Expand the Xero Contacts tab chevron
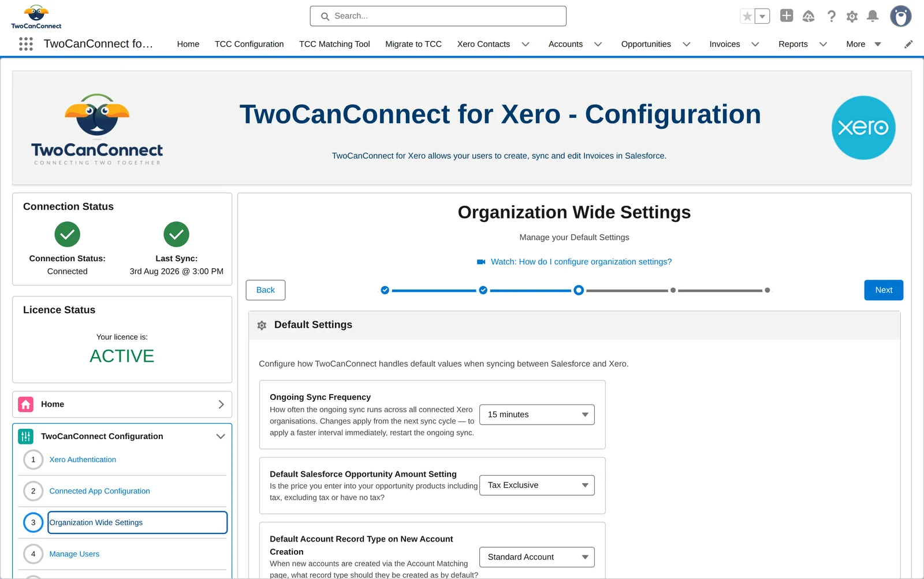 click(x=526, y=44)
